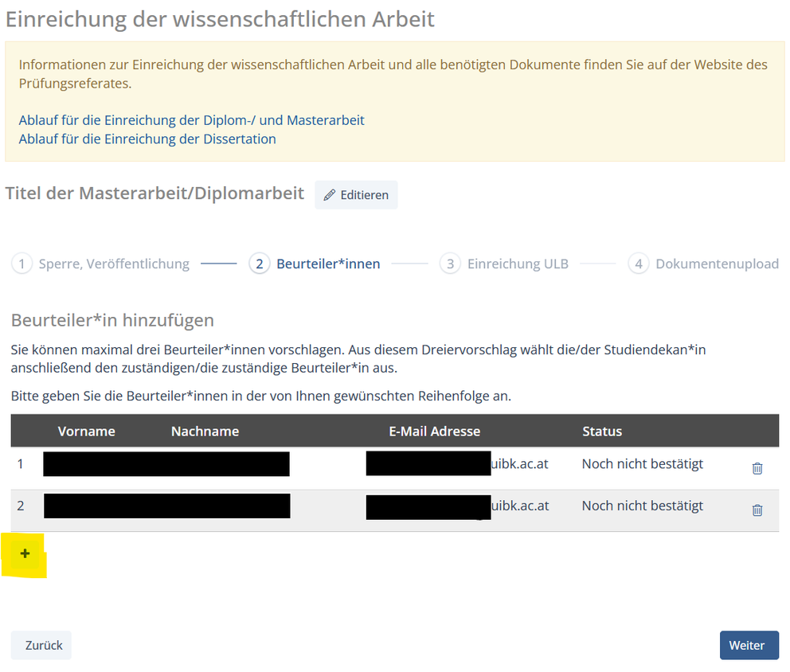Select step 2 Beurteiler*innen

(315, 264)
